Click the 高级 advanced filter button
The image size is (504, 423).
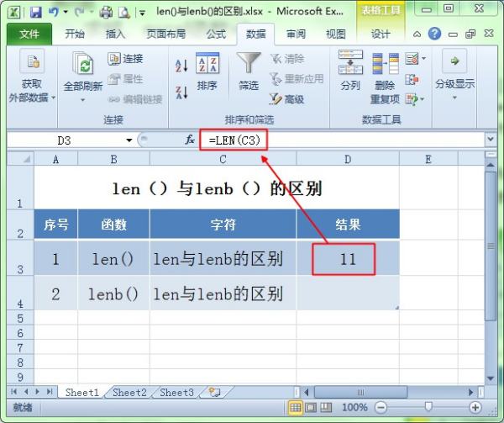286,99
